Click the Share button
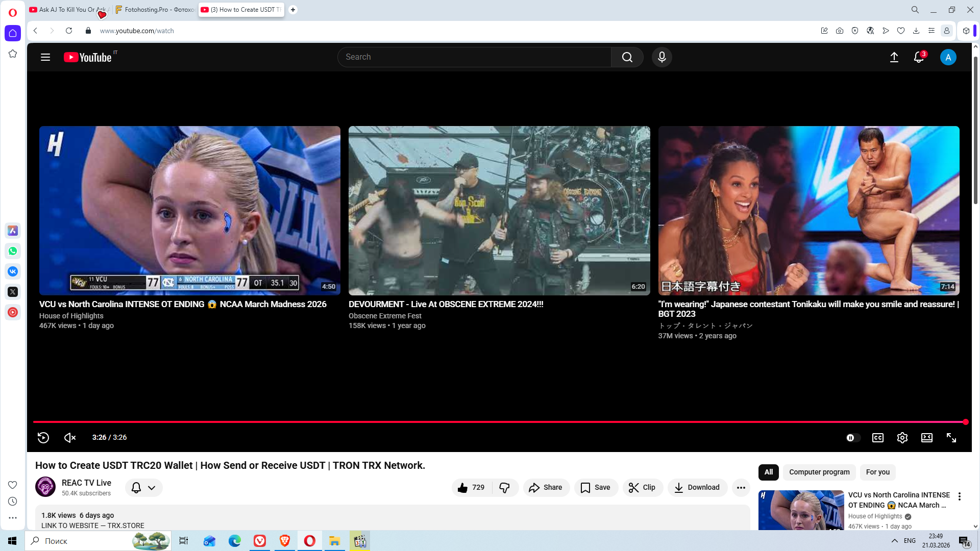 546,488
